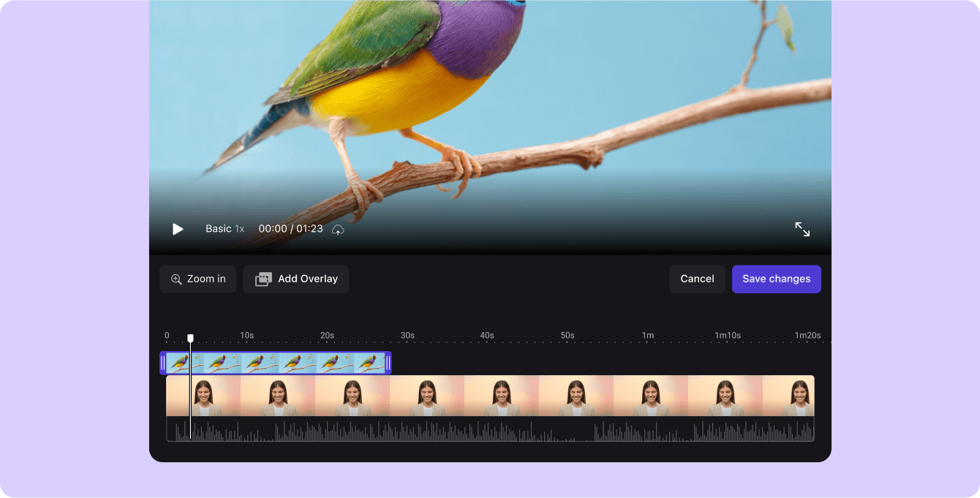Click the magnifier icon on the Zoom in button
980x498 pixels.
coord(176,279)
